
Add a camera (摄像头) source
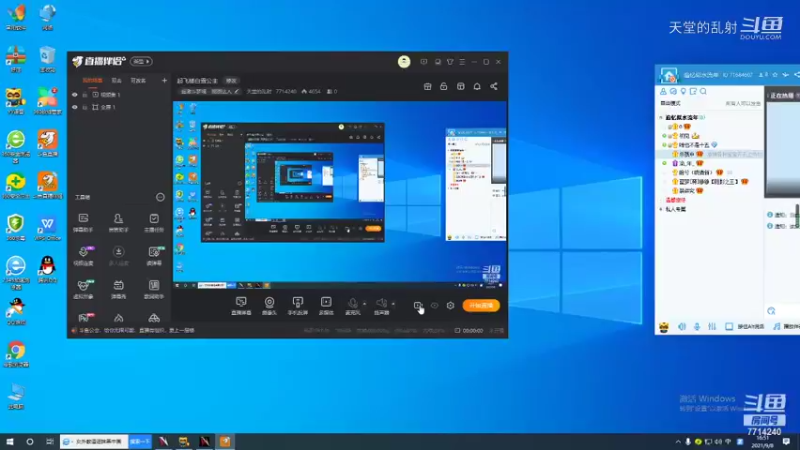tap(269, 306)
